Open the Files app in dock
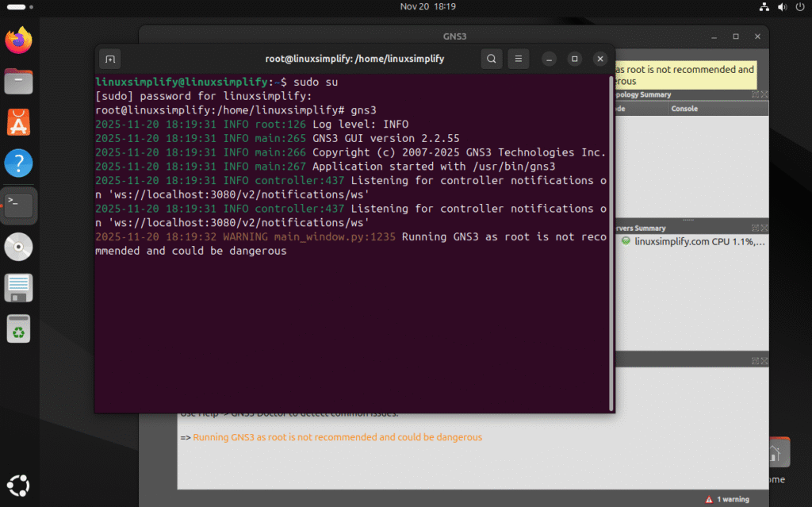Viewport: 812px width, 507px height. (x=18, y=81)
